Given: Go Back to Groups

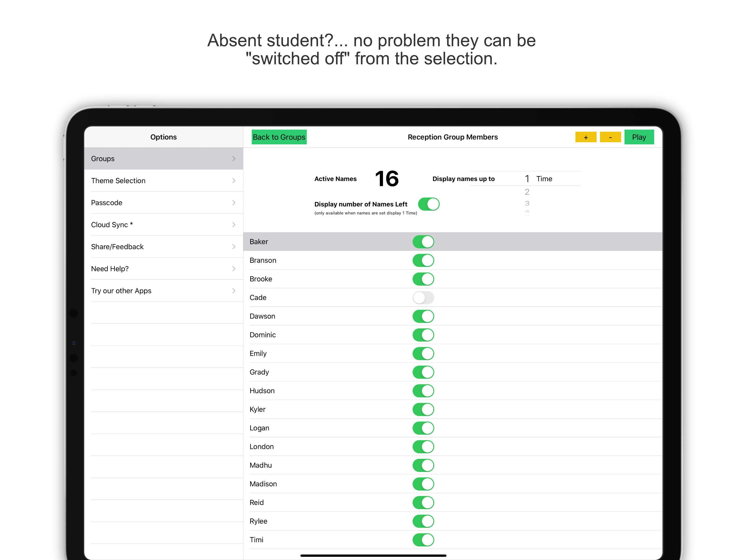Looking at the screenshot, I should pyautogui.click(x=279, y=137).
